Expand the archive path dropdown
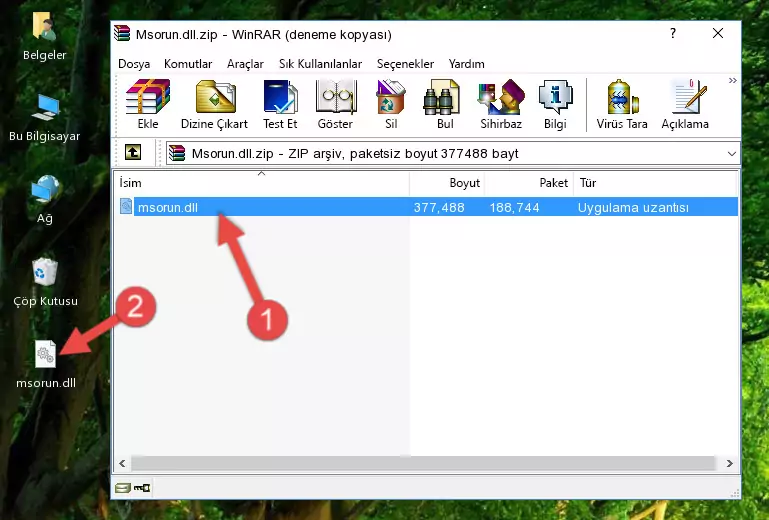The height and width of the screenshot is (520, 769). tap(731, 154)
